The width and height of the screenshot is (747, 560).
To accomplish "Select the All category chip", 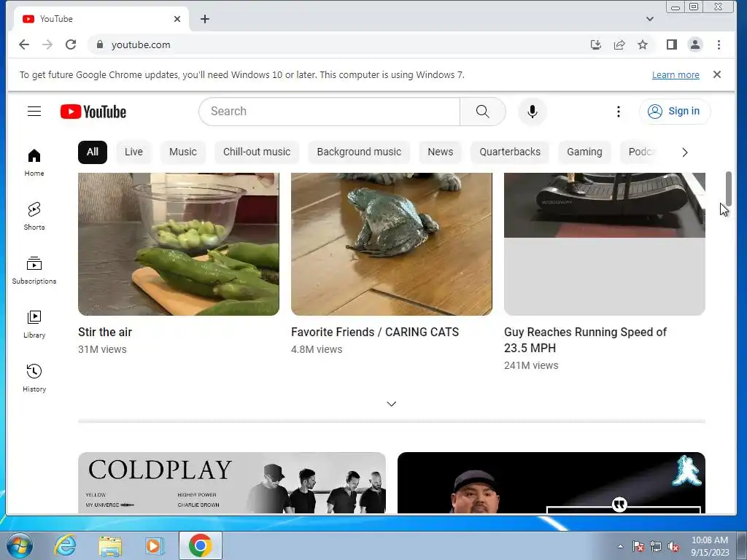I will 93,152.
